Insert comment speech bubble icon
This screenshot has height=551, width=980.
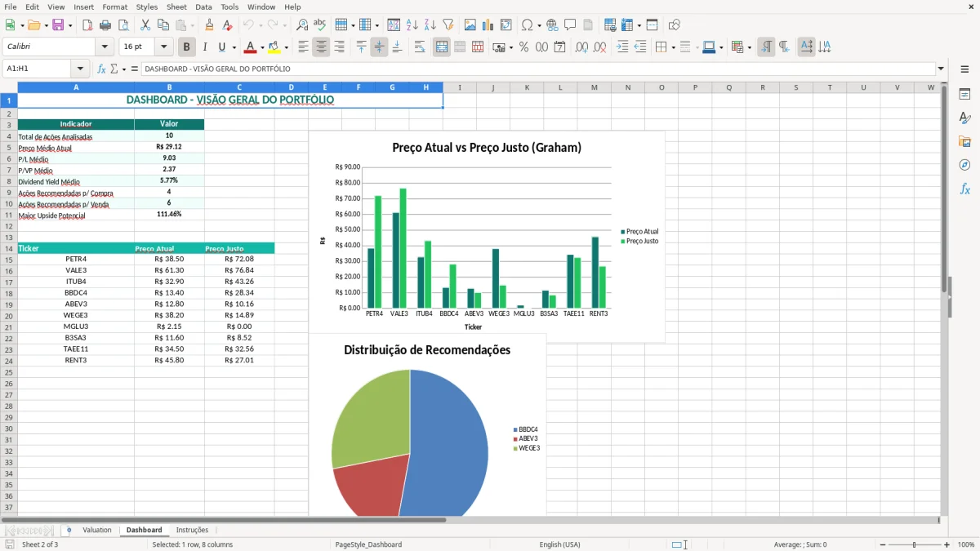570,25
